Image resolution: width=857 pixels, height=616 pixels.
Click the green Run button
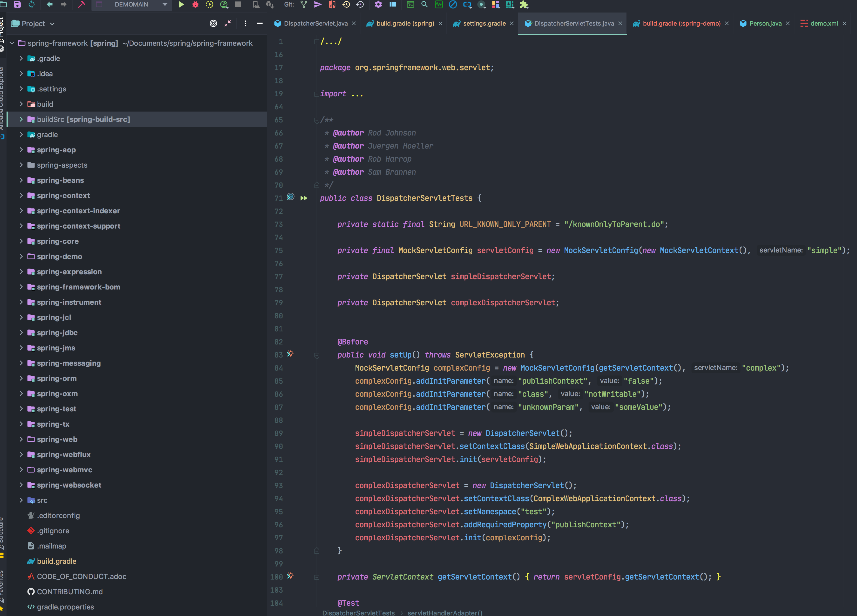pyautogui.click(x=181, y=5)
